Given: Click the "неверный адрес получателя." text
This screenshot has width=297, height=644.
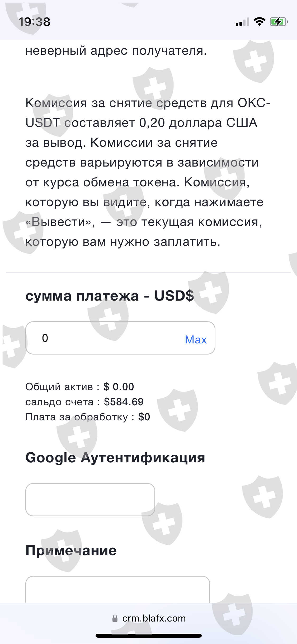Looking at the screenshot, I should point(116,51).
